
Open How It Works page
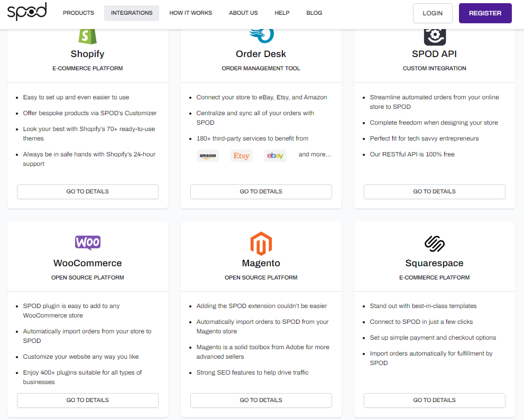(190, 13)
